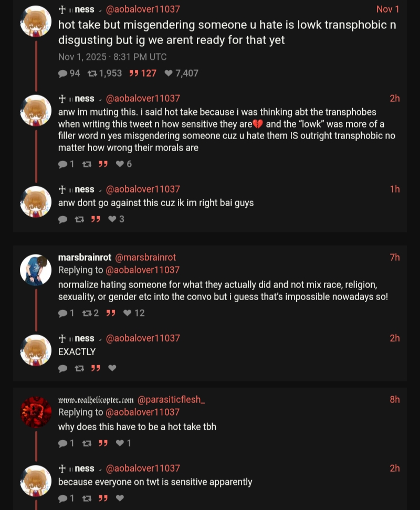Screen dimensions: 420x510
Task: Click the '8h' timestamp on the parasiticflesh_ reply
Action: coord(395,399)
